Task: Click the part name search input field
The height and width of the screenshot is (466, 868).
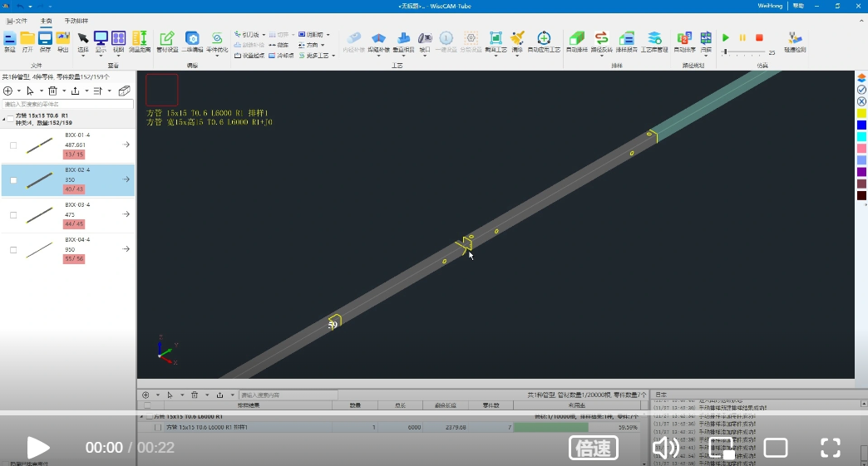Action: (x=68, y=105)
